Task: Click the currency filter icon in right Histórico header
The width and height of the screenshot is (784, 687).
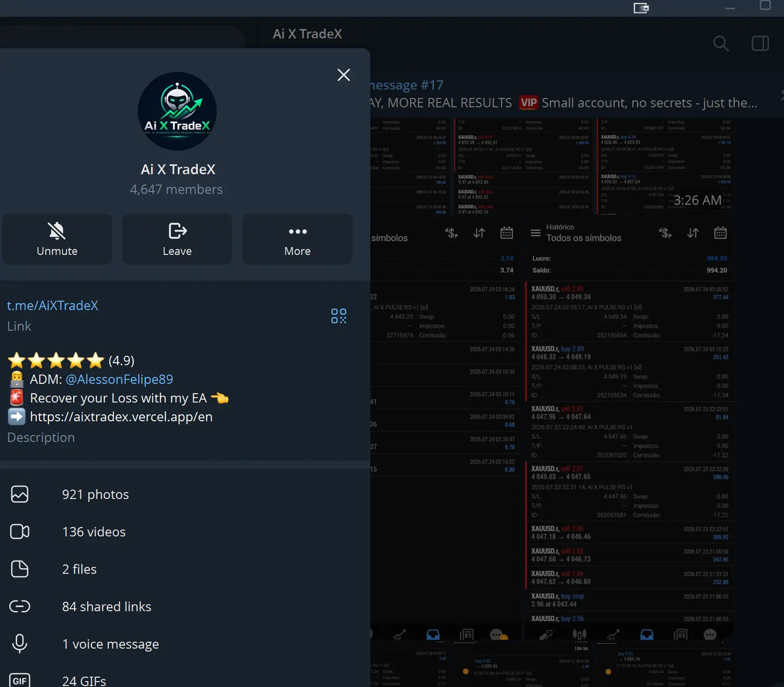Action: click(x=665, y=233)
